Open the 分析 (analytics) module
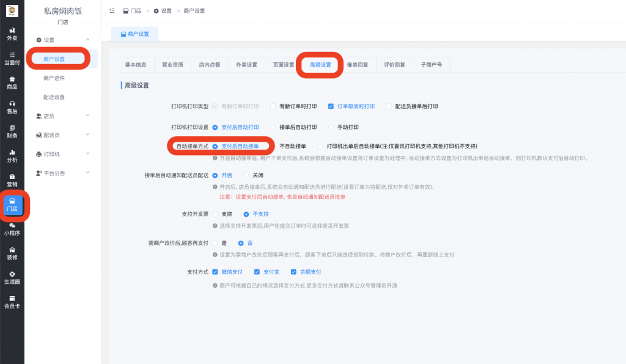This screenshot has height=364, width=626. (x=12, y=156)
